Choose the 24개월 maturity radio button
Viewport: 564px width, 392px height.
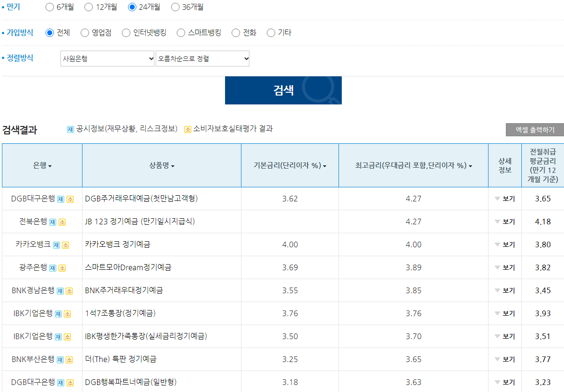coord(132,7)
